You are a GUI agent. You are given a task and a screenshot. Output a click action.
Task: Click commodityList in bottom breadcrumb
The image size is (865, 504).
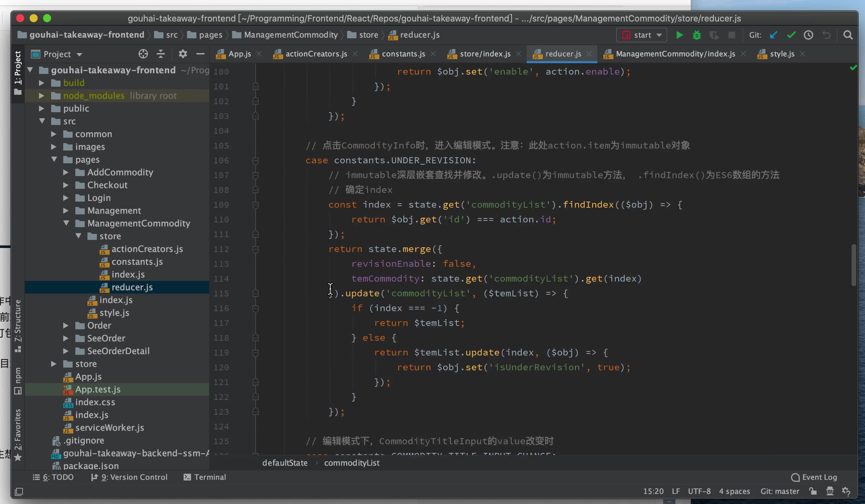pyautogui.click(x=352, y=463)
